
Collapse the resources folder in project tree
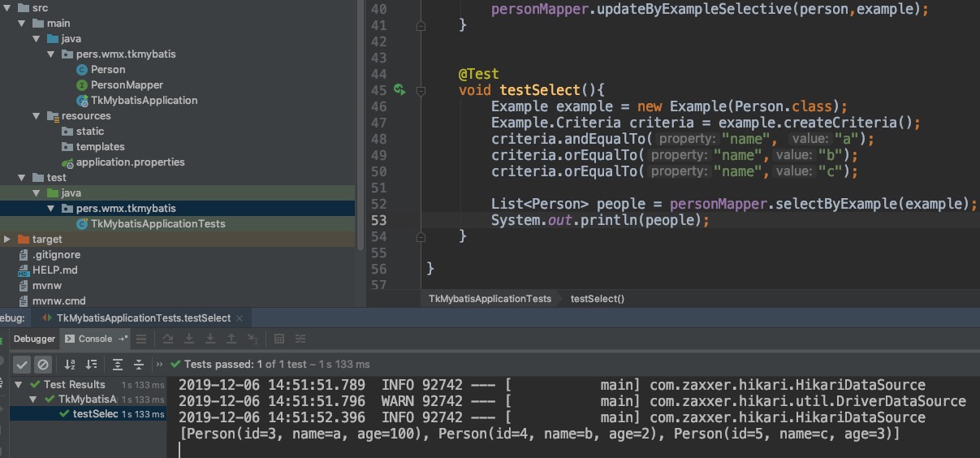click(37, 116)
